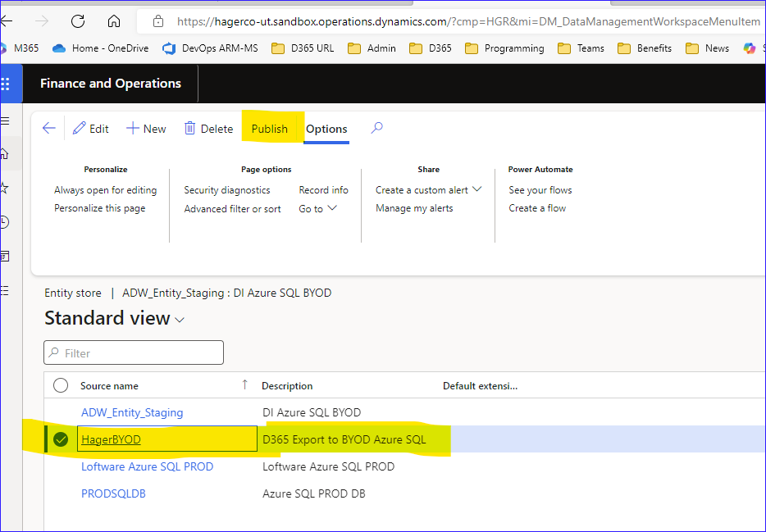Open the HagerBYOD link
Image resolution: width=766 pixels, height=532 pixels.
pyautogui.click(x=111, y=439)
